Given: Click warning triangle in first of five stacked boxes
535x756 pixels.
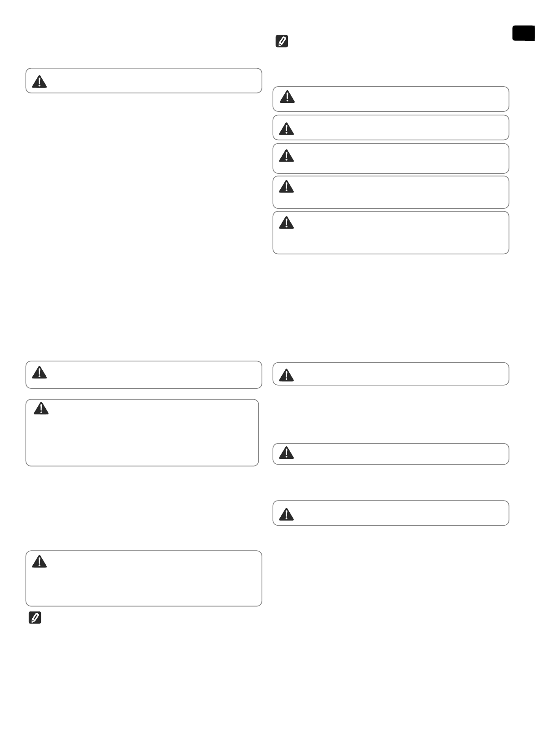Looking at the screenshot, I should tap(287, 97).
